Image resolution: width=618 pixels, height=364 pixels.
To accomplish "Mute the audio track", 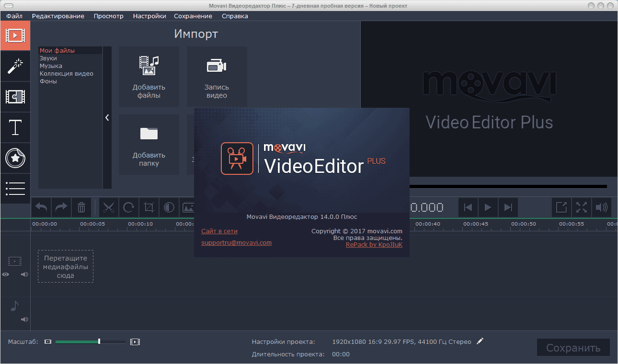I will [24, 319].
